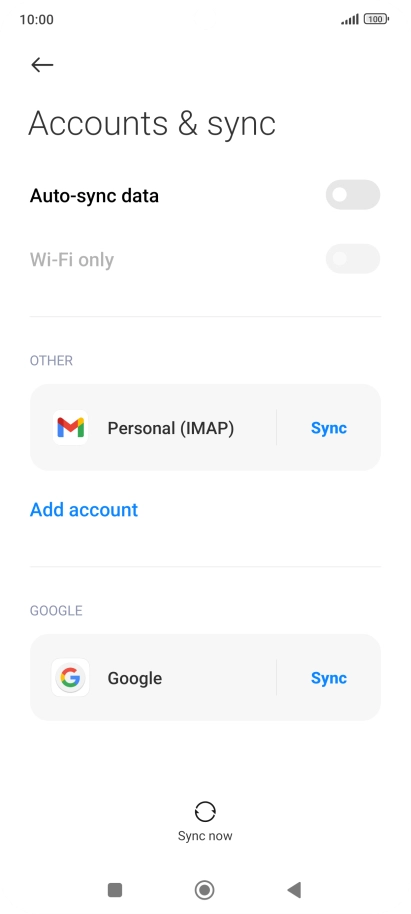Toggle the Wi-Fi only switch
This screenshot has width=411, height=914.
click(353, 259)
